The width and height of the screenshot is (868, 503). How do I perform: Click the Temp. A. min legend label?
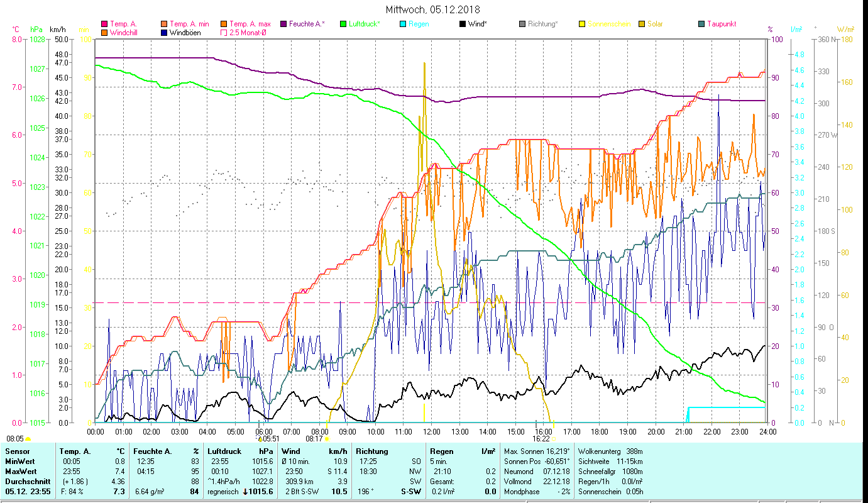point(189,24)
